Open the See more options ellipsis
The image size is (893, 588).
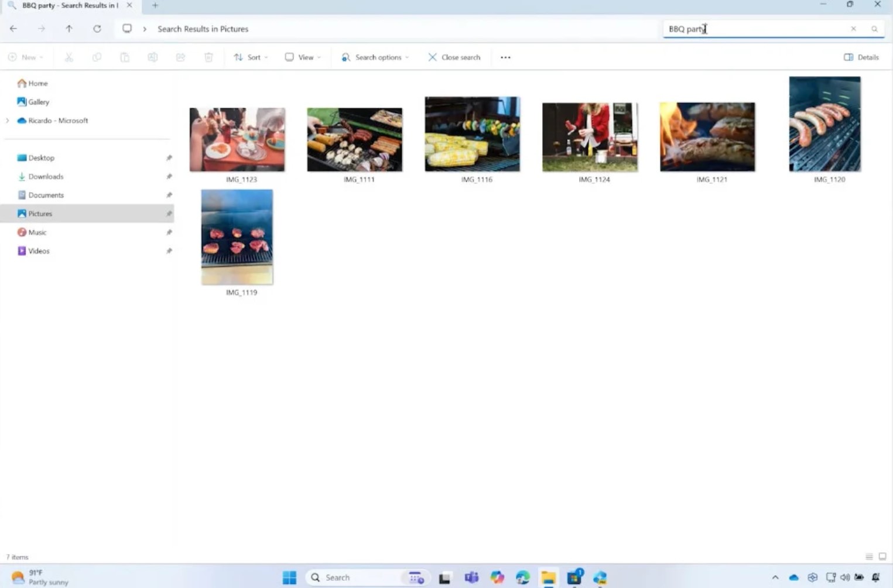click(x=505, y=57)
